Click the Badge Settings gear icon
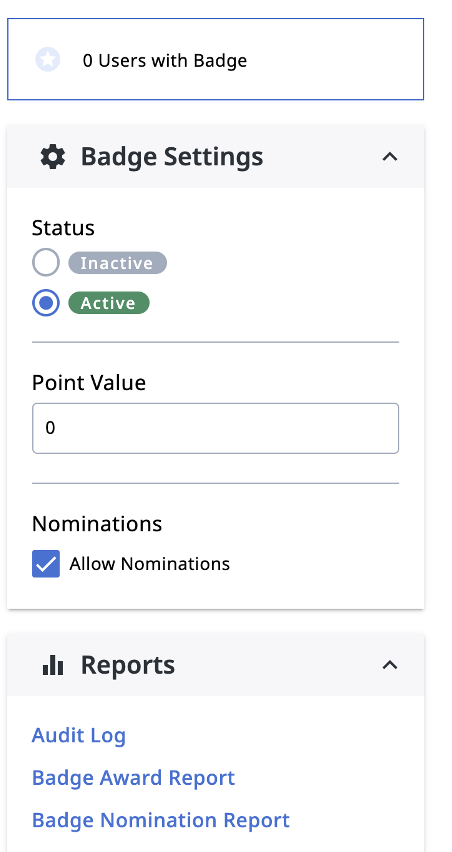This screenshot has width=452, height=852. [x=53, y=156]
